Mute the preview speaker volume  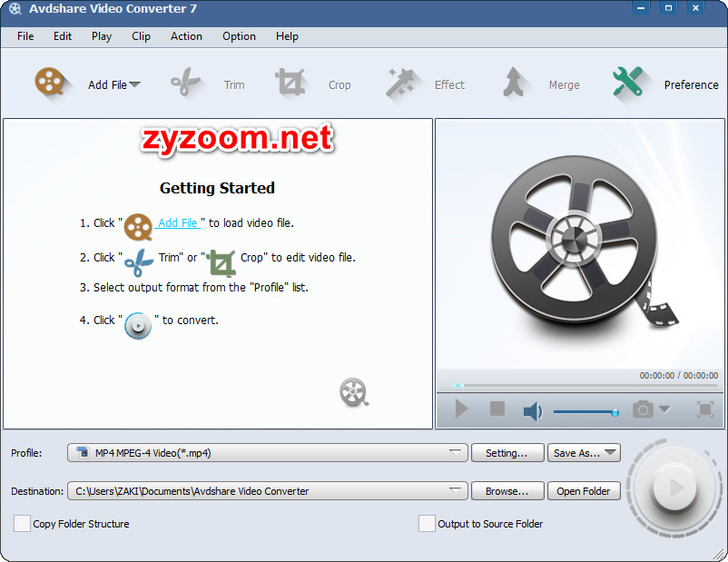[533, 410]
